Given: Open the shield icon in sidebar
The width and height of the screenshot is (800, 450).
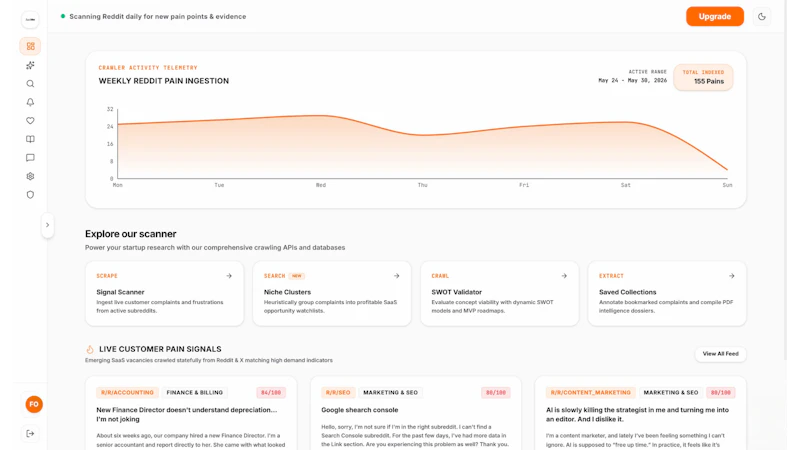Looking at the screenshot, I should [x=30, y=194].
